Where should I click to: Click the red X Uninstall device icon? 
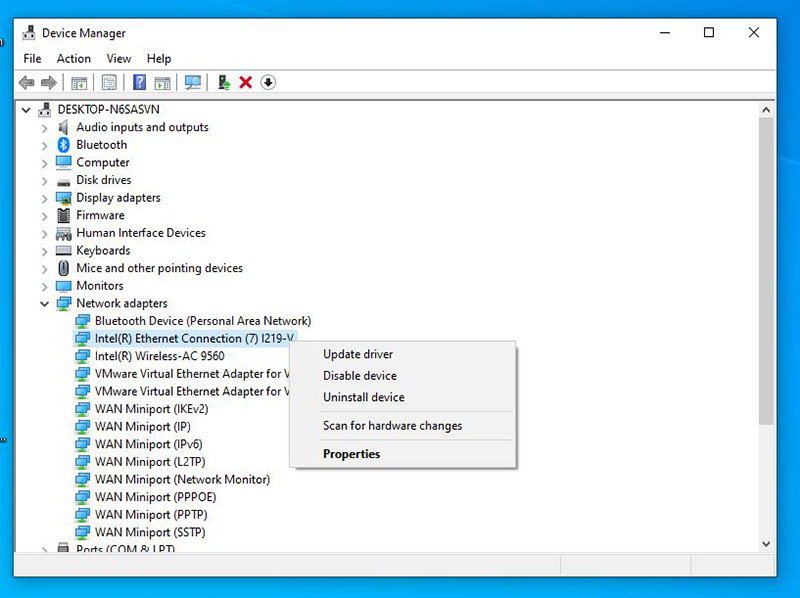245,82
